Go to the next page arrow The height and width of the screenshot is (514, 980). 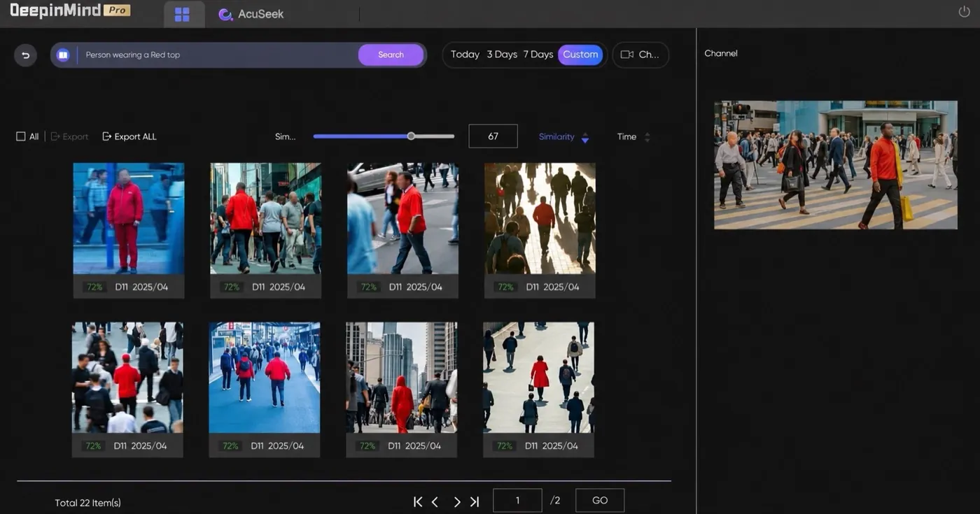tap(456, 501)
